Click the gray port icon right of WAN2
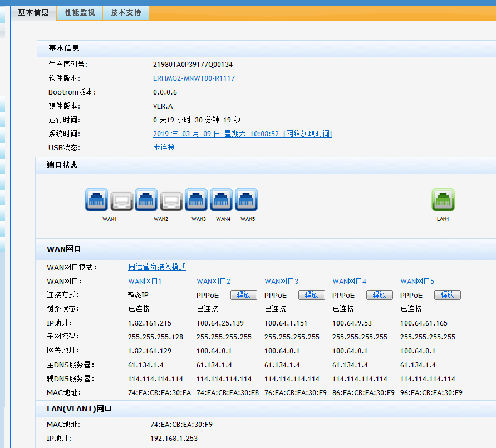This screenshot has width=496, height=448. [x=171, y=200]
